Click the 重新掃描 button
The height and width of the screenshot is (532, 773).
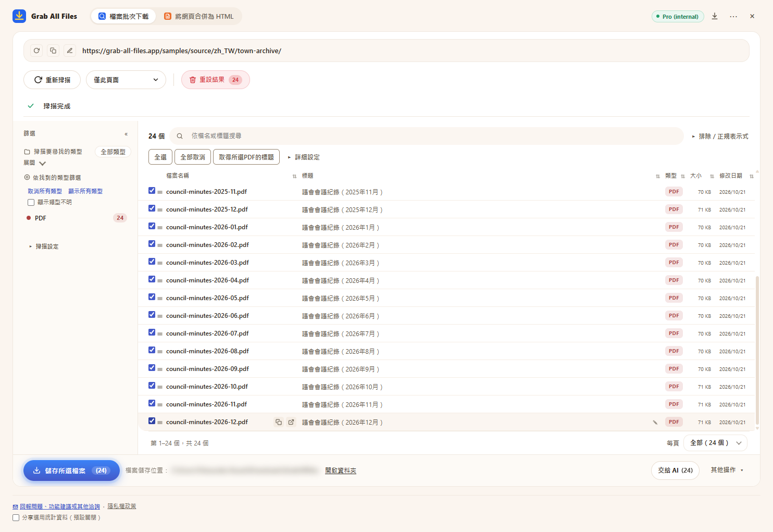52,80
